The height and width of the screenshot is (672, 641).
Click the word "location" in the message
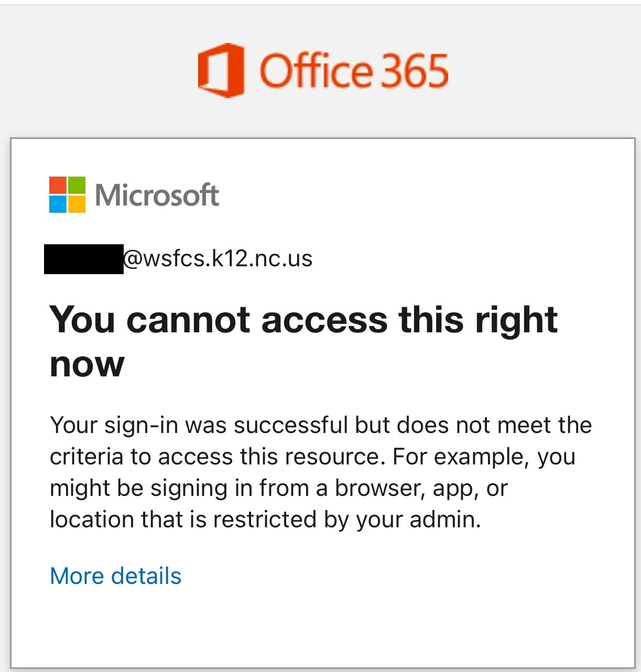91,519
